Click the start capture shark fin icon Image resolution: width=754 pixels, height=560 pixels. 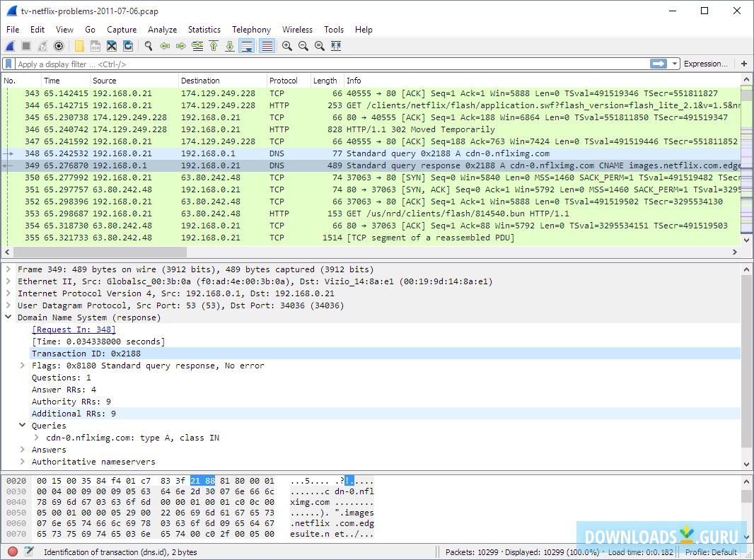pyautogui.click(x=10, y=46)
